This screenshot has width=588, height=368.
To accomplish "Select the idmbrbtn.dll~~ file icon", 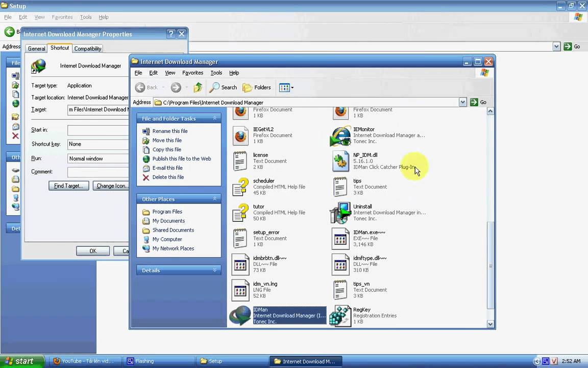I will click(240, 264).
